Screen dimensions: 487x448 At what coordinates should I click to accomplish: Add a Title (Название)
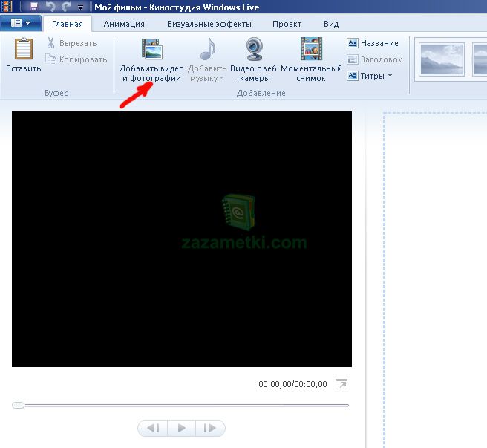[x=373, y=43]
